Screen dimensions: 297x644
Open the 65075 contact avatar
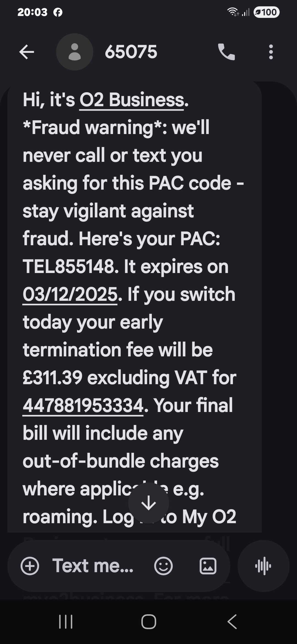75,52
